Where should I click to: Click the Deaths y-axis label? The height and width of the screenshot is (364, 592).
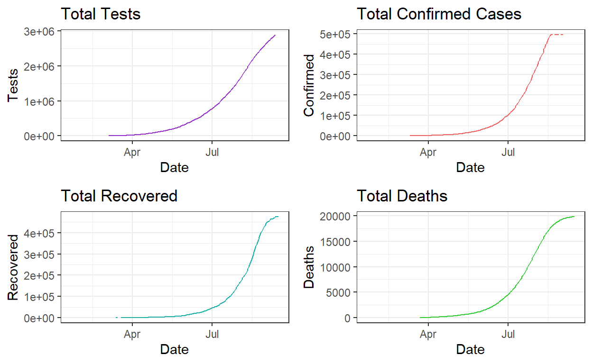coord(309,267)
